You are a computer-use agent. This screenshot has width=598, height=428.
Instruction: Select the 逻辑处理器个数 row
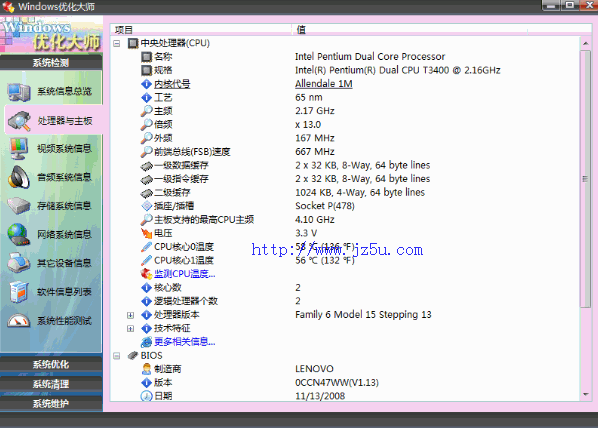pos(345,301)
